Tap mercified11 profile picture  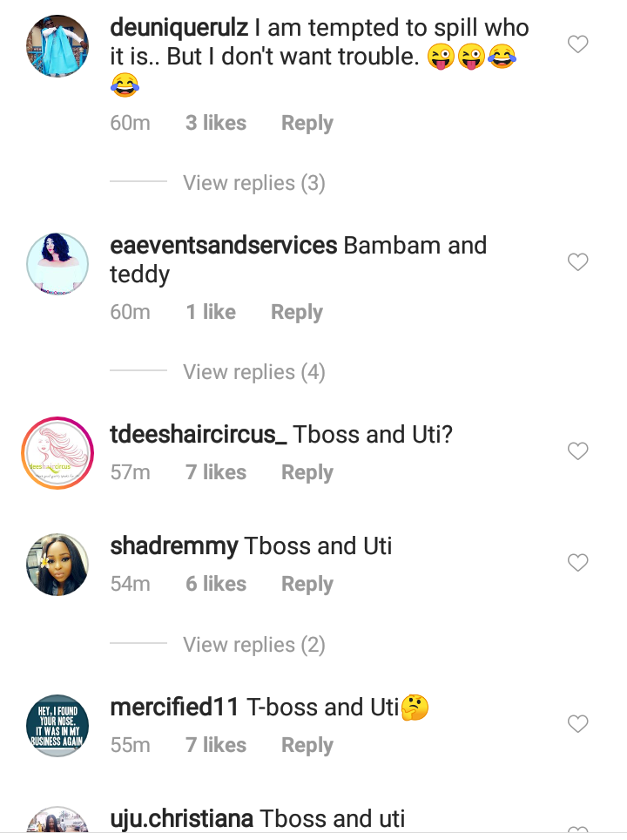pos(57,723)
